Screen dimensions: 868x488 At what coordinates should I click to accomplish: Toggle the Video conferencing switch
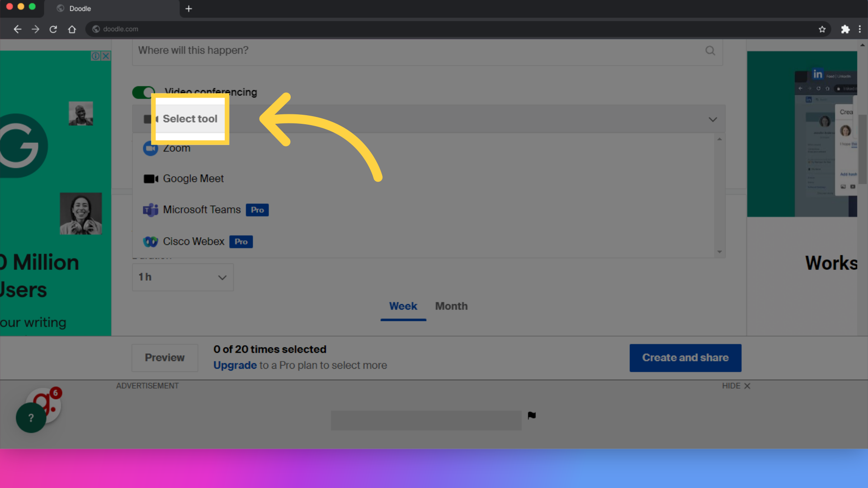point(143,92)
